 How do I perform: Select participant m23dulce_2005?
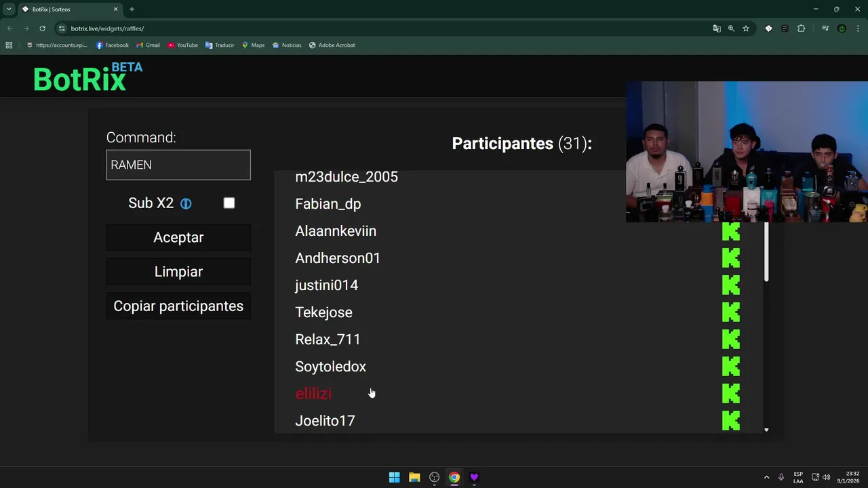tap(347, 177)
